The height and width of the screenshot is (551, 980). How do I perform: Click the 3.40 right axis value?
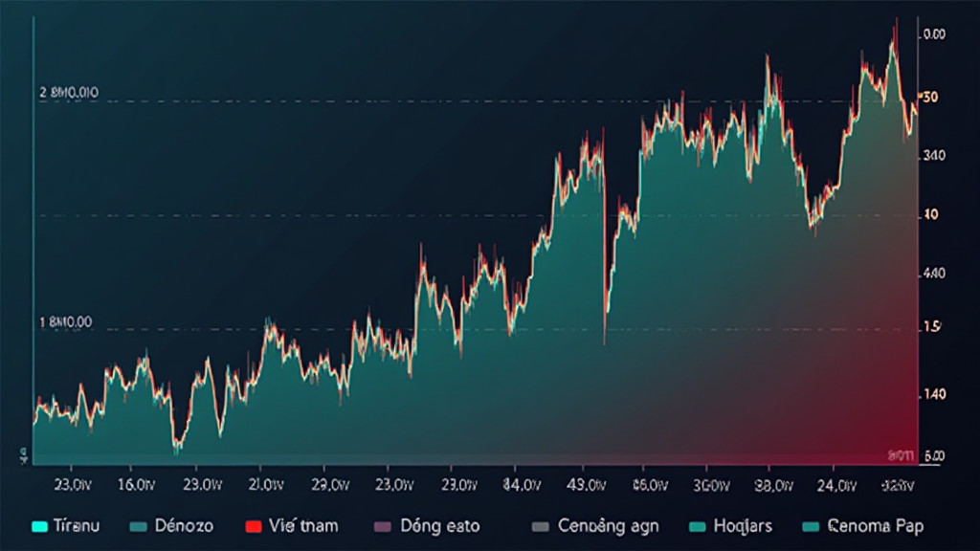click(932, 156)
